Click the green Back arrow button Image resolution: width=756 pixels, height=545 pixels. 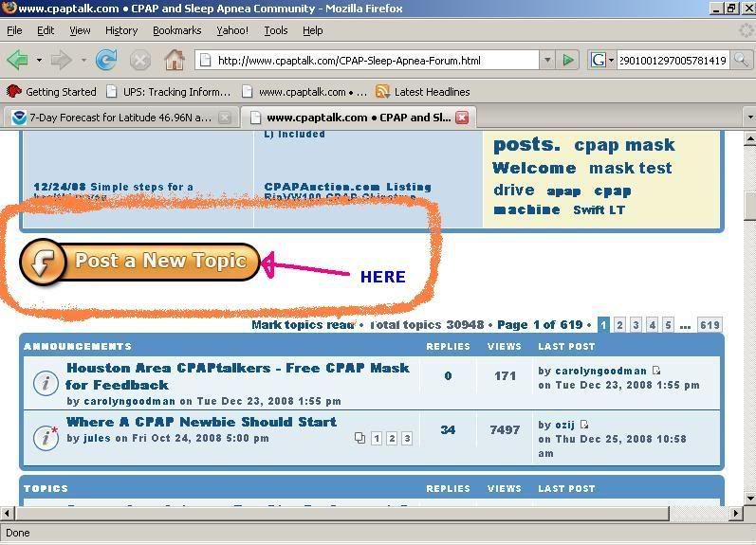coord(18,61)
